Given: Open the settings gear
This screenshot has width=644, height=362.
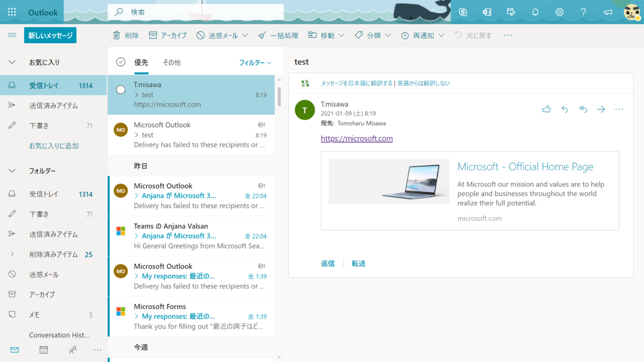Looking at the screenshot, I should pyautogui.click(x=559, y=12).
